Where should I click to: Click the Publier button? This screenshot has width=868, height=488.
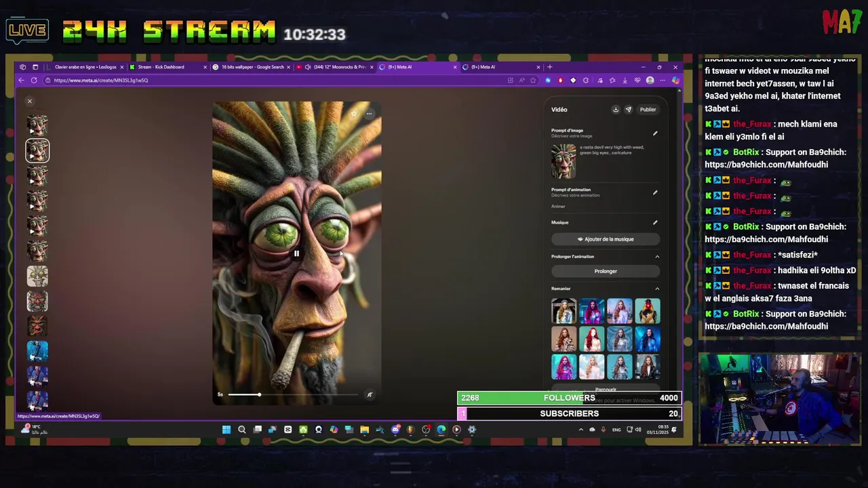click(x=648, y=109)
